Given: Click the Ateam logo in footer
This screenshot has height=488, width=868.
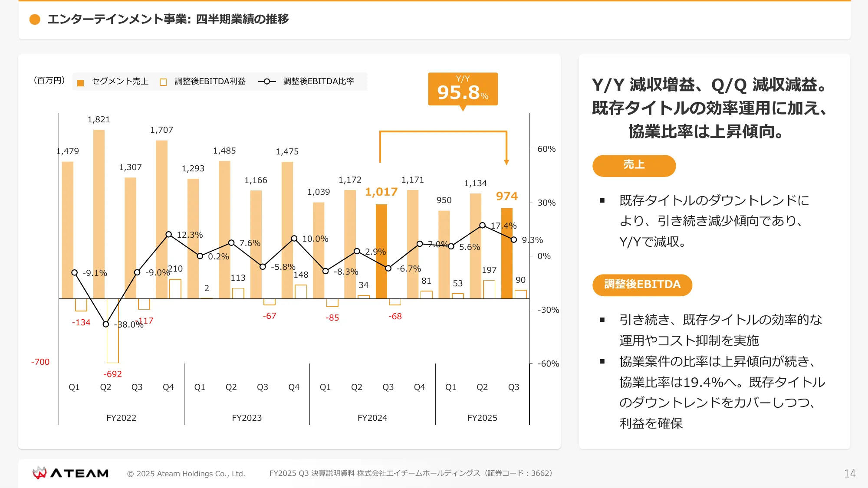Looking at the screenshot, I should pos(71,473).
